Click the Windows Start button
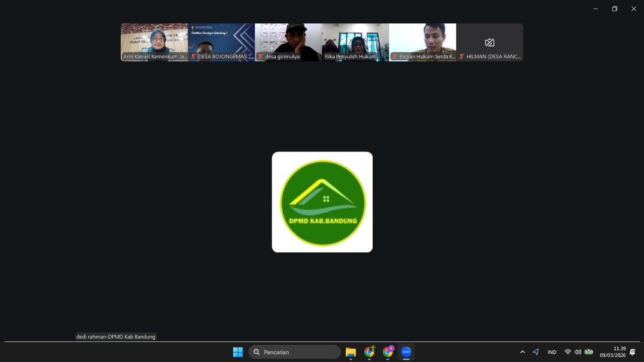Screen dimensions: 644x362 (238, 352)
